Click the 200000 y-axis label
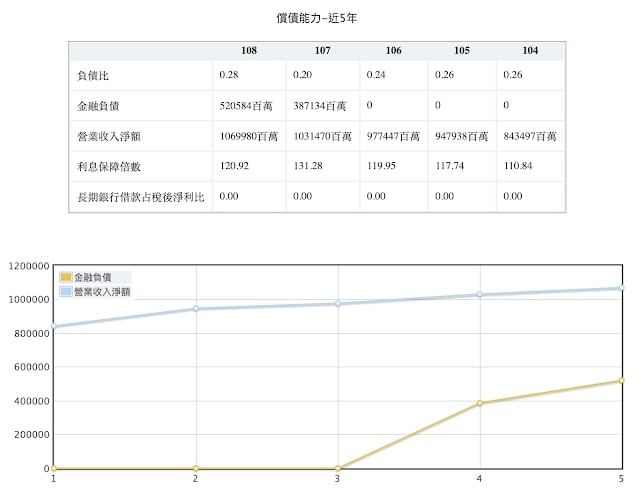Viewport: 640px width, 491px height. (x=31, y=435)
